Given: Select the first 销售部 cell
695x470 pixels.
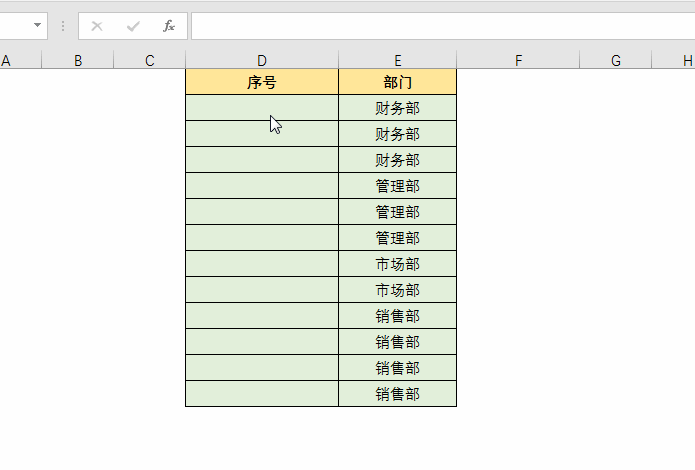Looking at the screenshot, I should (x=398, y=316).
